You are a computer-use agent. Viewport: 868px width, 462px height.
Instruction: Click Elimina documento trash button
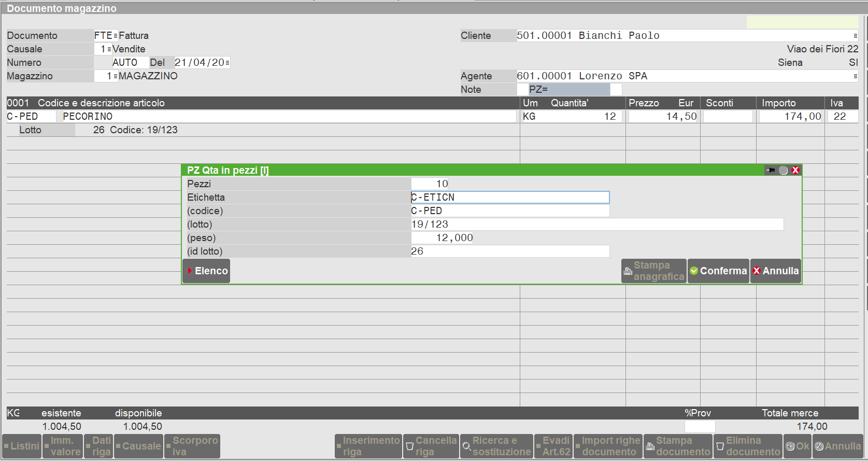point(747,446)
